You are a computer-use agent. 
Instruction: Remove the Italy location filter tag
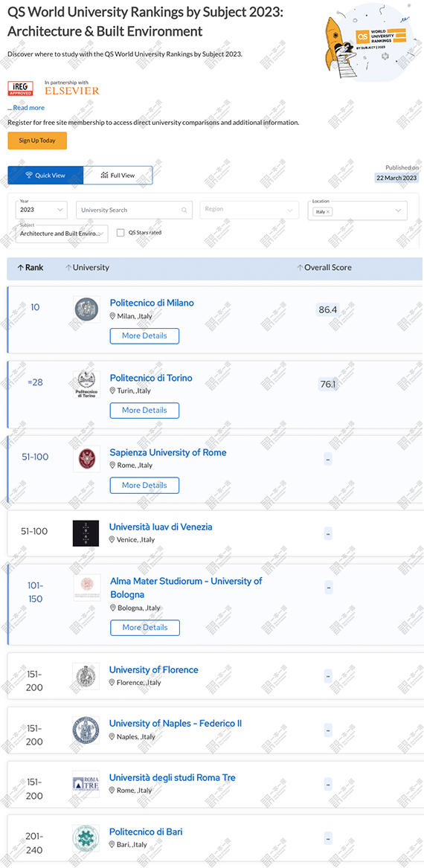click(x=328, y=212)
